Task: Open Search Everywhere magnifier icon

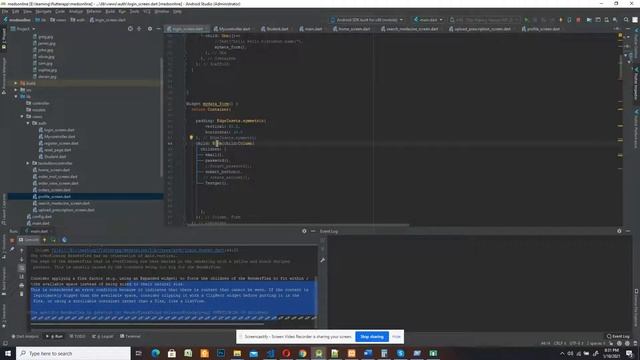Action: tap(626, 20)
